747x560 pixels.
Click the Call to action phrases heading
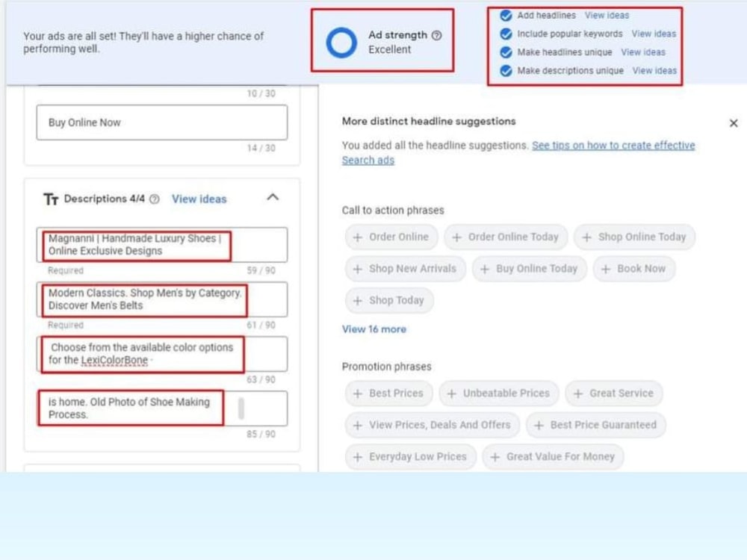(x=393, y=210)
